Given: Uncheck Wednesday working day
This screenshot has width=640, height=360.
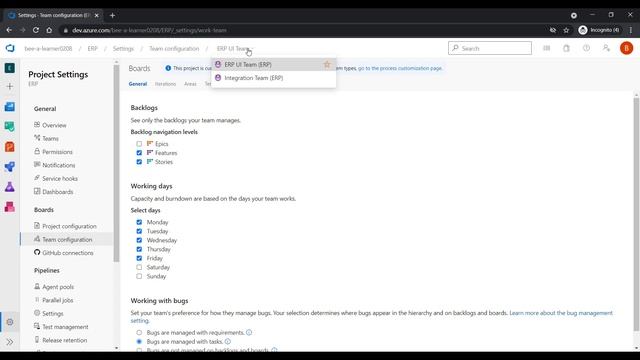Looking at the screenshot, I should 139,240.
